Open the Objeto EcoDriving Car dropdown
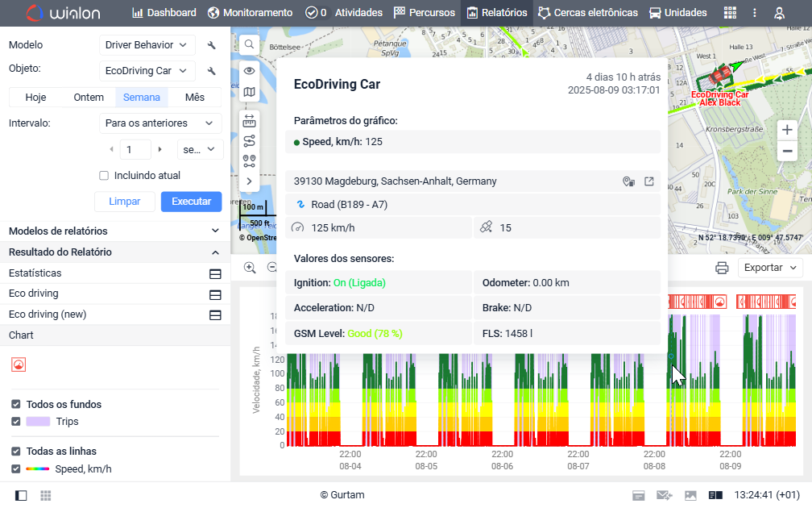The image size is (812, 508). (x=147, y=71)
